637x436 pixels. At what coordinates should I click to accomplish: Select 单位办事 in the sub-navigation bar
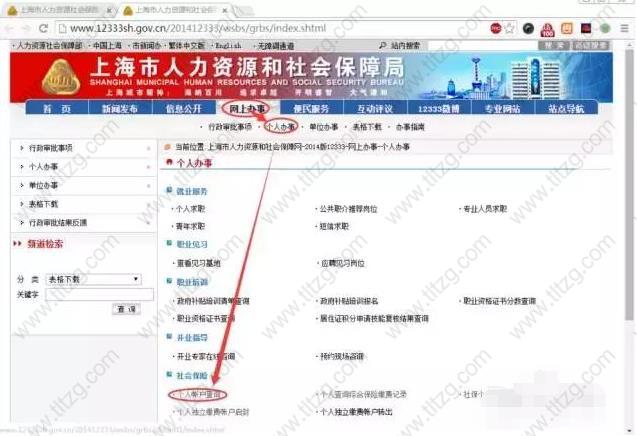[324, 127]
